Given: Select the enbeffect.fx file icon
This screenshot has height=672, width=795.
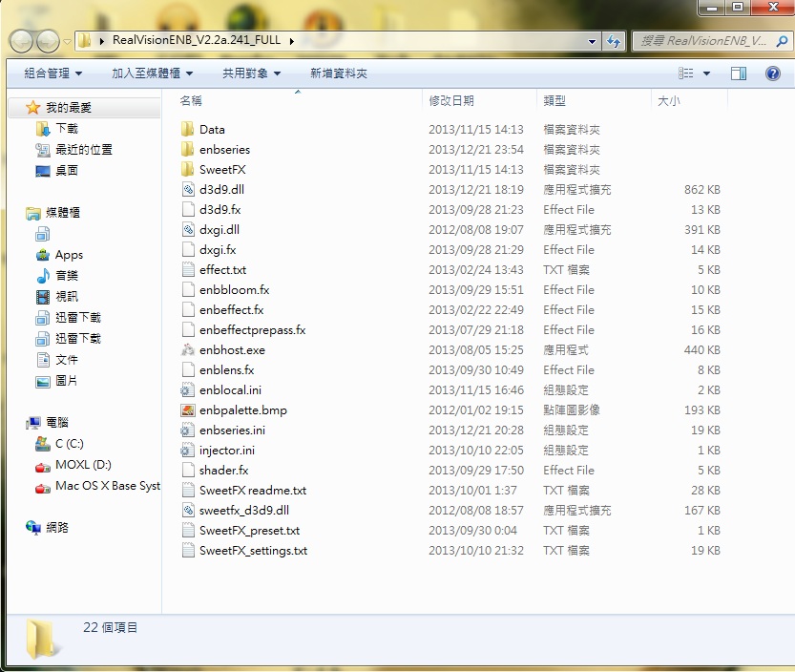Looking at the screenshot, I should 188,309.
